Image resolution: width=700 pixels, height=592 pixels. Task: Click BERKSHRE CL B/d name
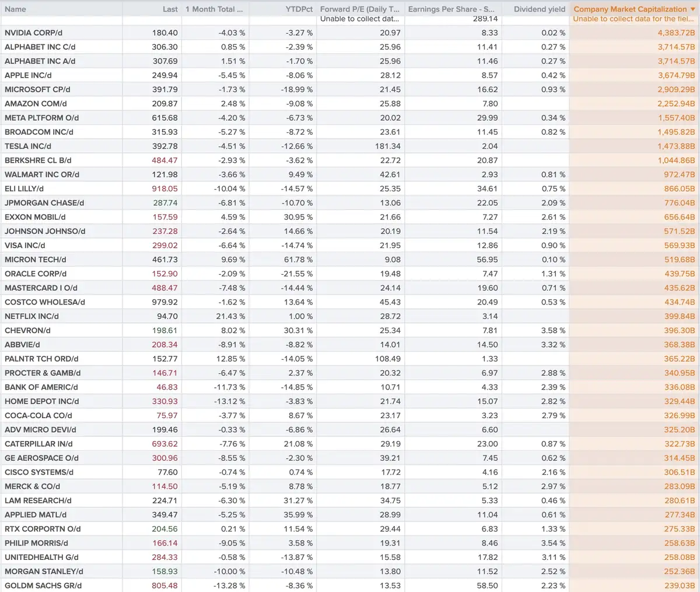(38, 160)
